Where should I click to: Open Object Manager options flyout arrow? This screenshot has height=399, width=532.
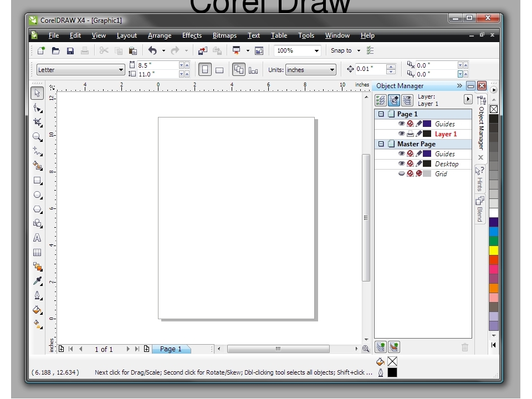[x=468, y=99]
